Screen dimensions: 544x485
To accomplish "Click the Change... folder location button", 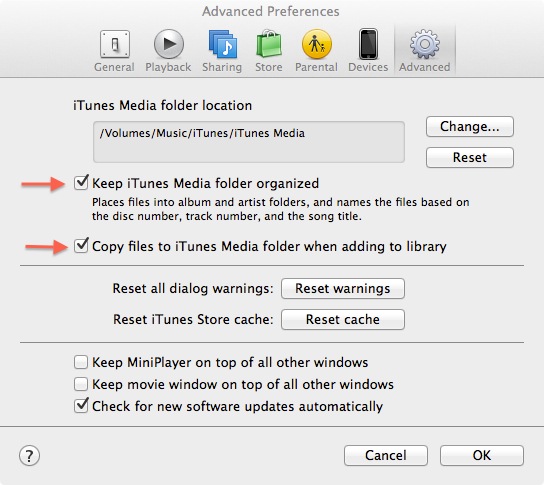I will click(x=470, y=127).
